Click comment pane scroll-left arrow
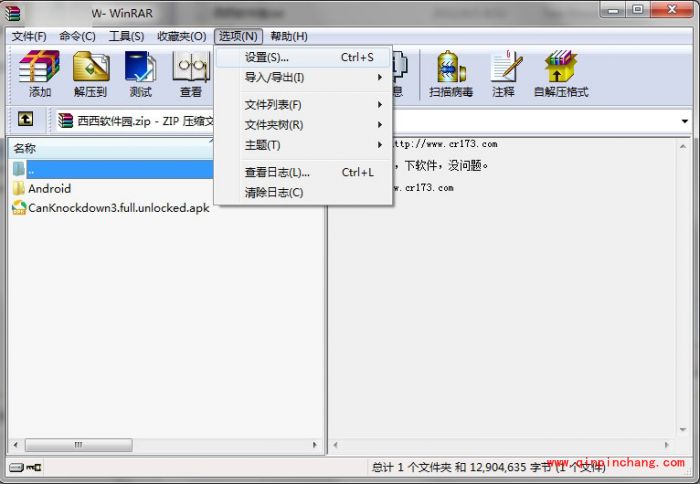The image size is (700, 484). tap(335, 445)
